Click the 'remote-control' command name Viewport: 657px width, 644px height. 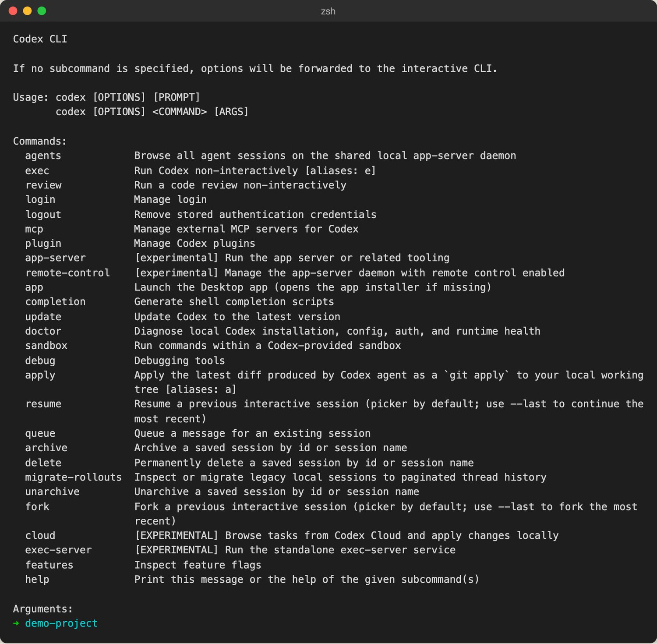click(67, 273)
